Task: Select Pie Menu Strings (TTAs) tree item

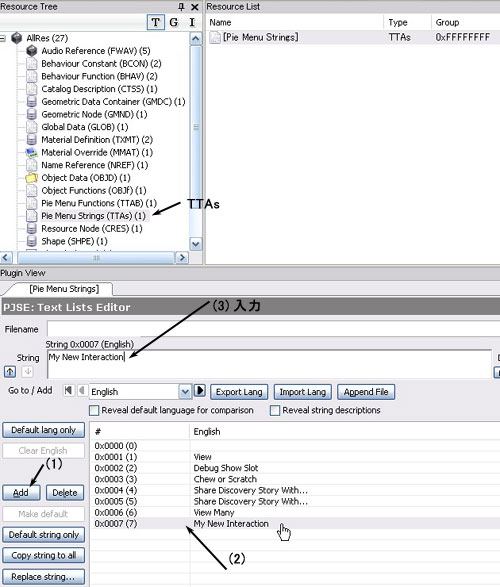Action: [x=93, y=216]
